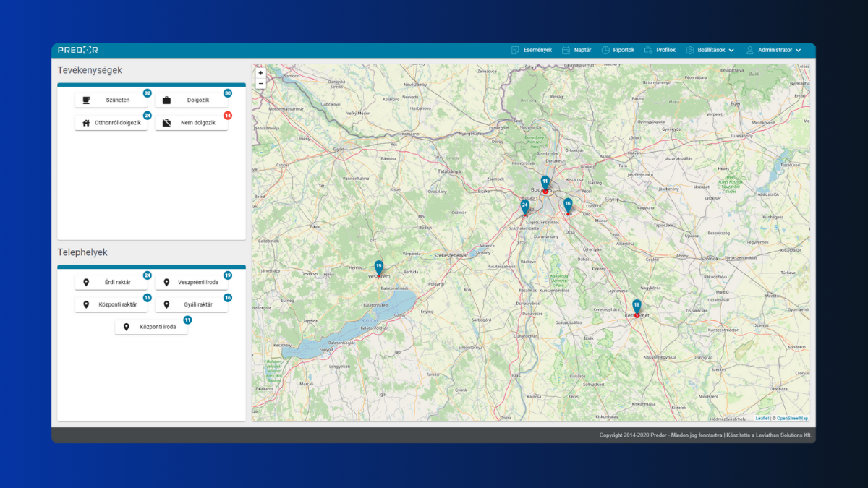868x488 pixels.
Task: Select the map marker labeled 11 at Budapest
Action: point(545,182)
